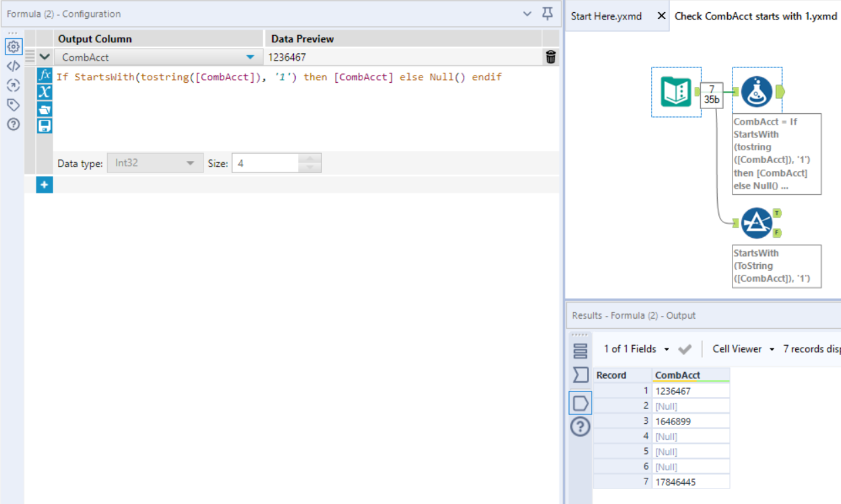Switch to Start Here.yxmd tab
This screenshot has height=504, width=841.
coord(606,15)
